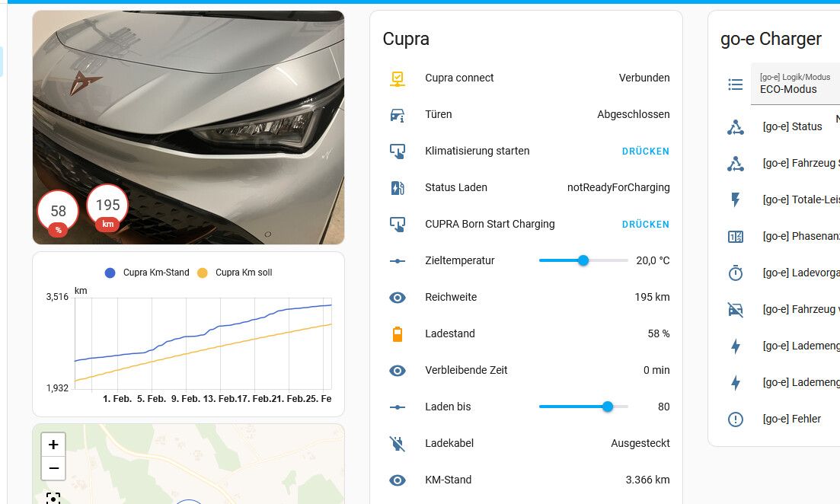The width and height of the screenshot is (840, 504).
Task: Adjust the Laden bis slider
Action: click(x=583, y=407)
